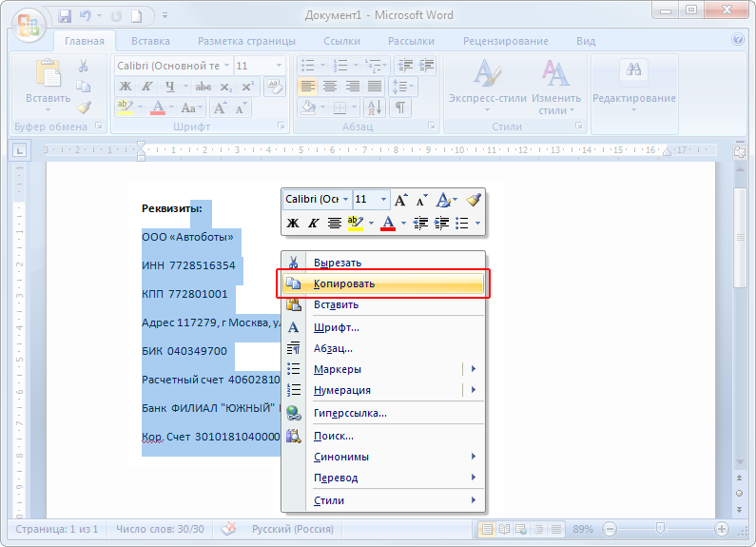Image resolution: width=756 pixels, height=547 pixels.
Task: Click the ruler tab selector icon
Action: 20,151
